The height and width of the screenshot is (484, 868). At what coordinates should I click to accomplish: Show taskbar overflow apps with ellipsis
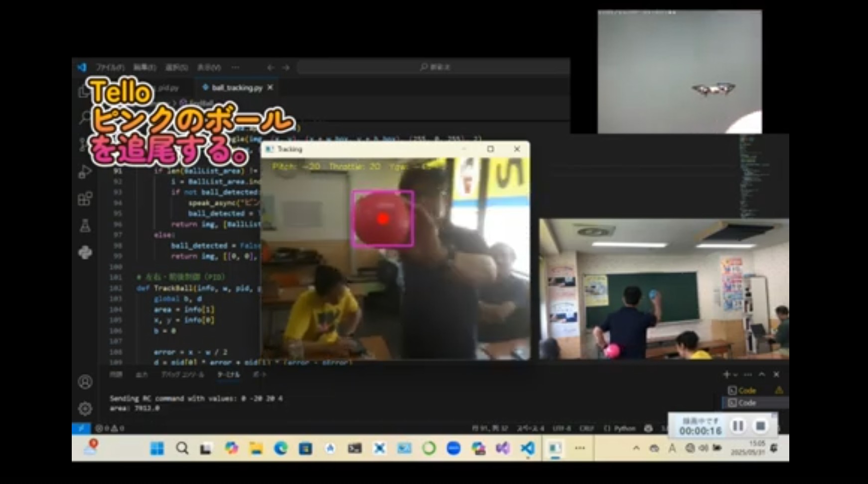point(580,448)
